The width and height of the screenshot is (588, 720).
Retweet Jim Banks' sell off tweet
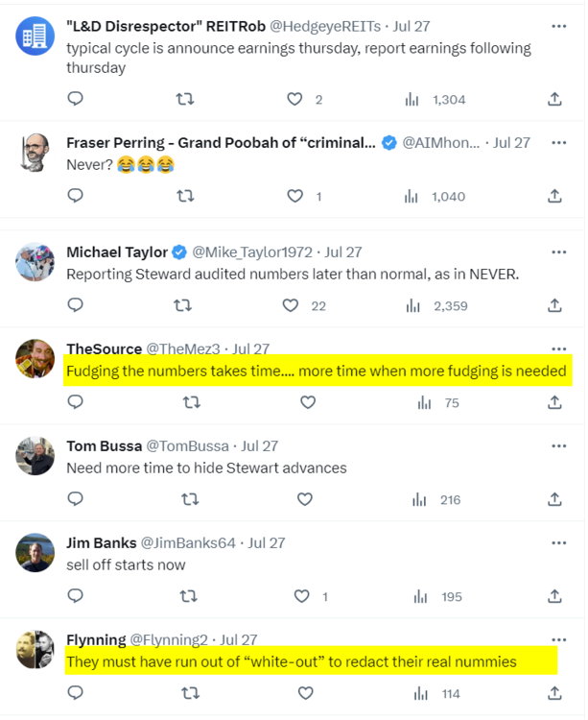(x=189, y=596)
